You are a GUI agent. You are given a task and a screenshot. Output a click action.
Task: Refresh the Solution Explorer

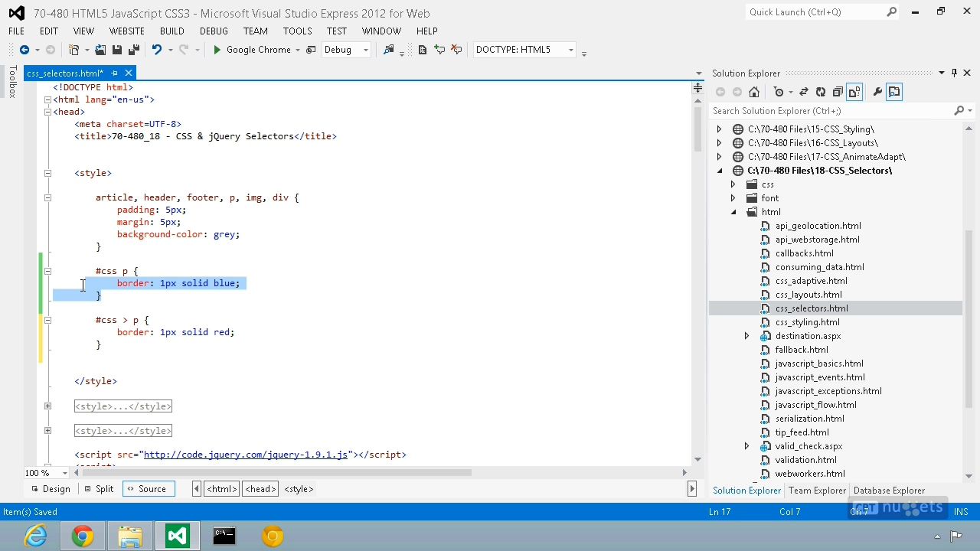tap(820, 92)
